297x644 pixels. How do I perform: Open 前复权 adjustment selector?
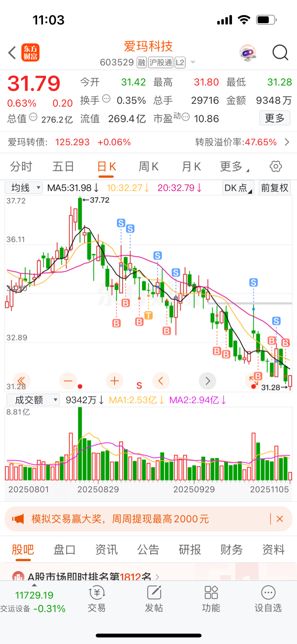click(275, 188)
